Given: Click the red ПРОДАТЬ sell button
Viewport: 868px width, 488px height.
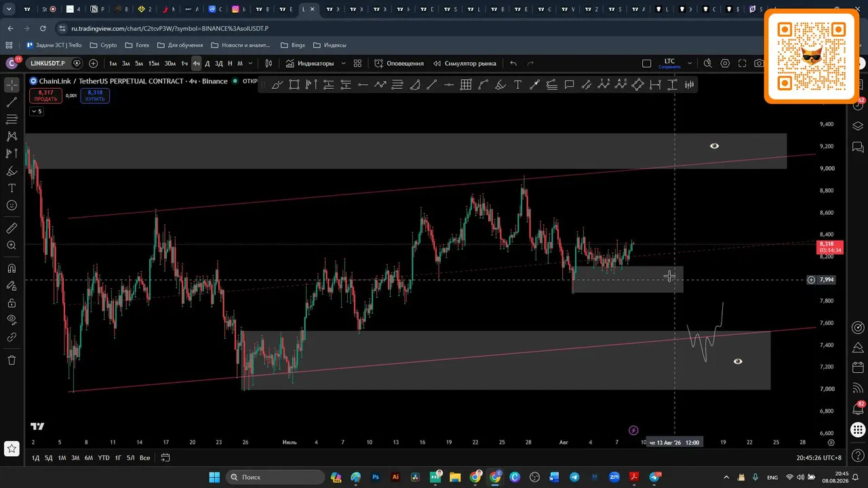Looking at the screenshot, I should [46, 96].
